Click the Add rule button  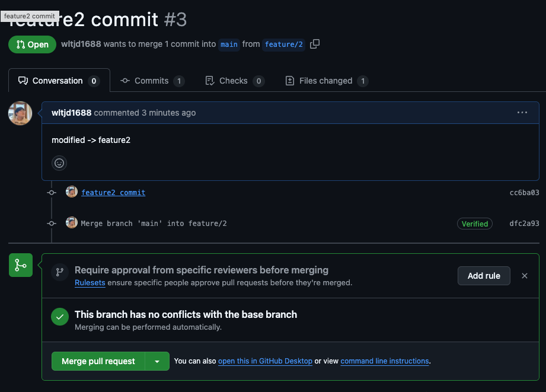484,276
